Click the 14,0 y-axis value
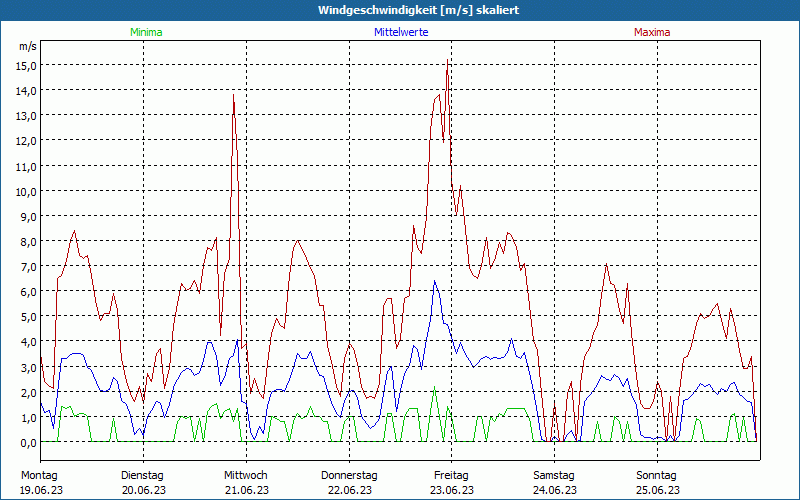 click(x=28, y=91)
